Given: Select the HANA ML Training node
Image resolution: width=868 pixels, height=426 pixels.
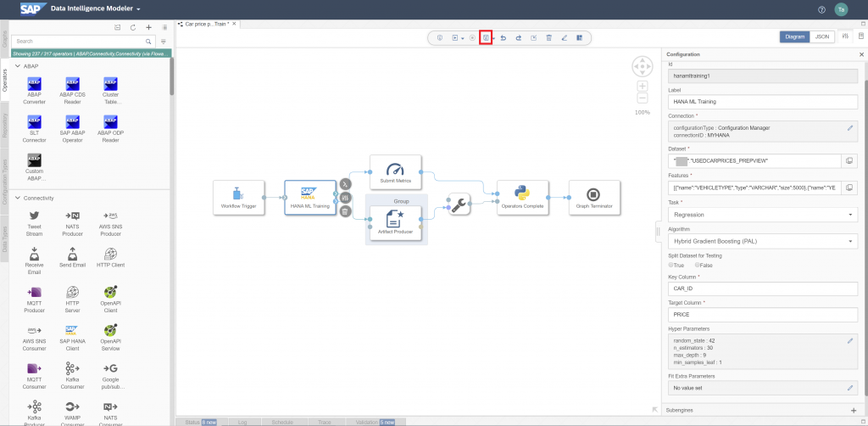Looking at the screenshot, I should click(x=310, y=197).
